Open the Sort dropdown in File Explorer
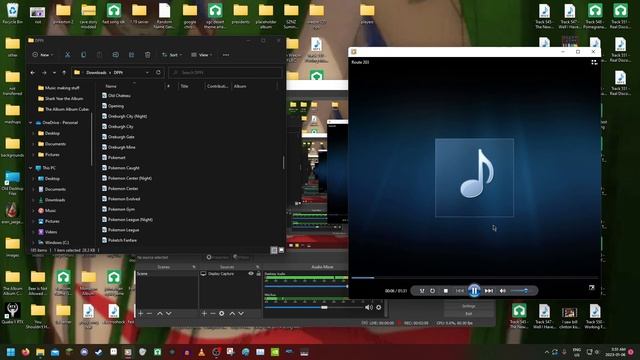Image resolution: width=640 pixels, height=360 pixels. point(171,55)
